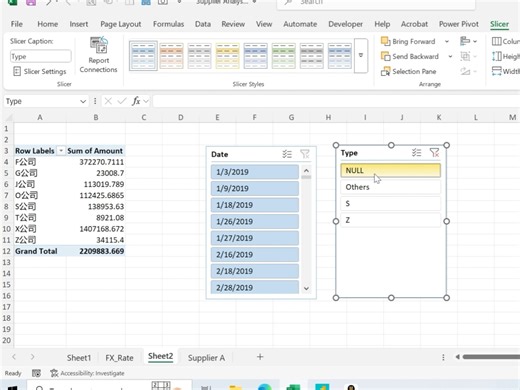
Task: Toggle multi-select on Type slicer
Action: (x=416, y=153)
